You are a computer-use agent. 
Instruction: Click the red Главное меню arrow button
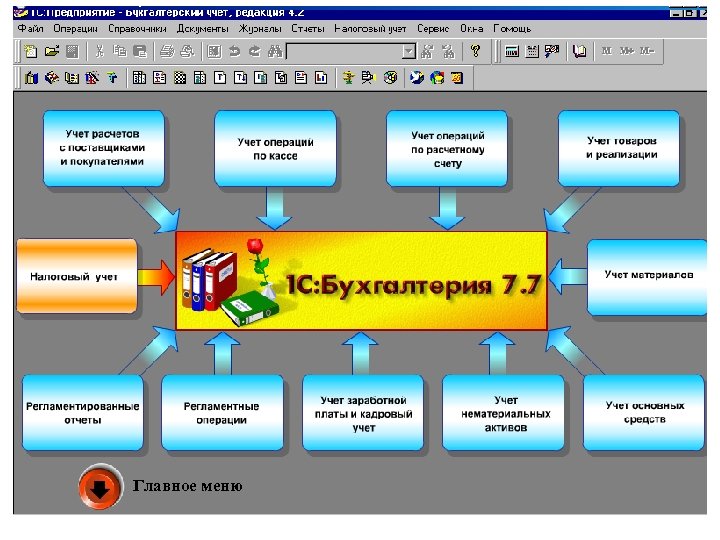tap(100, 487)
